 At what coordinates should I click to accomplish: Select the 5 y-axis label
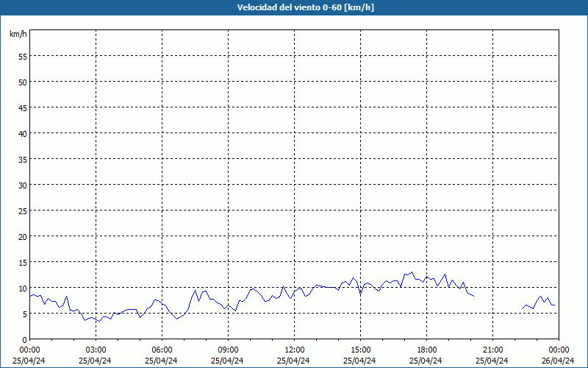coord(25,314)
